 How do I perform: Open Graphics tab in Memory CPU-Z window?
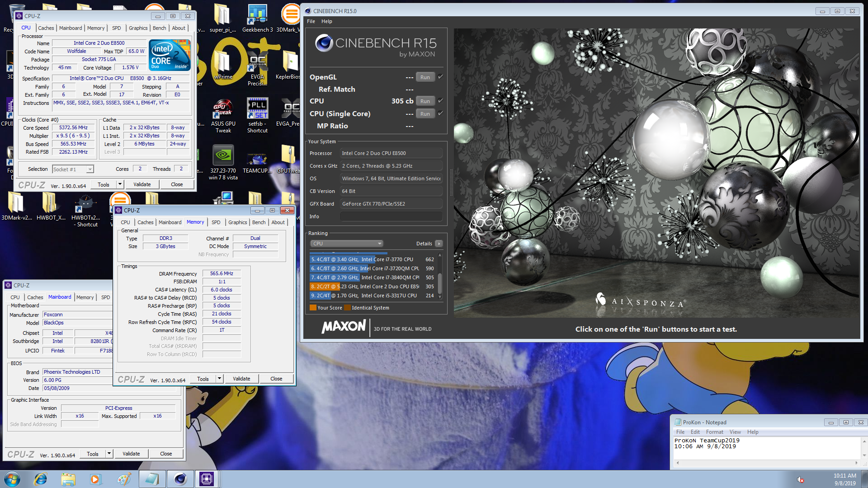(237, 222)
